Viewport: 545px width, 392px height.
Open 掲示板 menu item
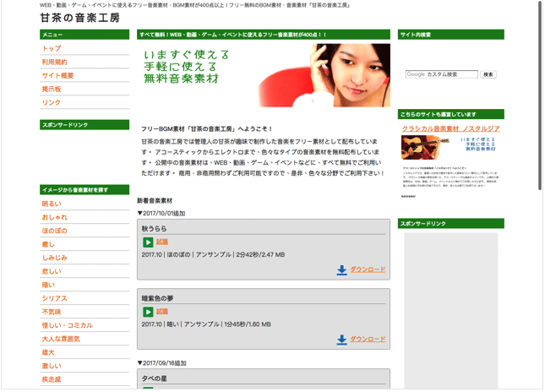pos(52,89)
